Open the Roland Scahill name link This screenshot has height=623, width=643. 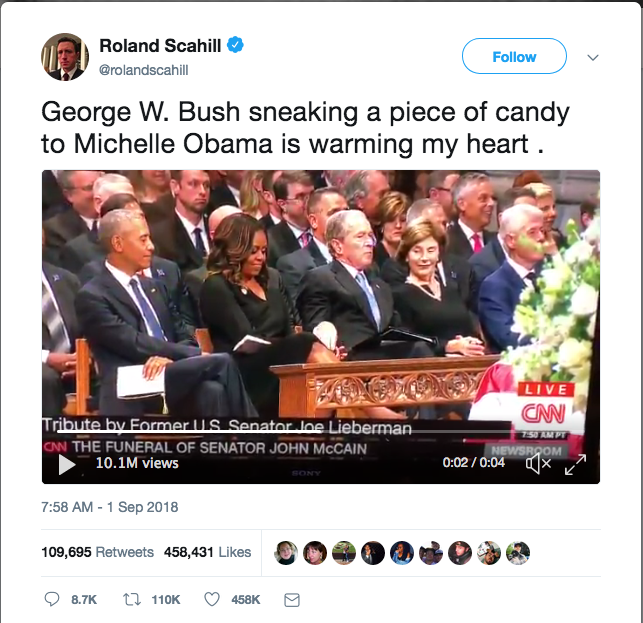160,46
